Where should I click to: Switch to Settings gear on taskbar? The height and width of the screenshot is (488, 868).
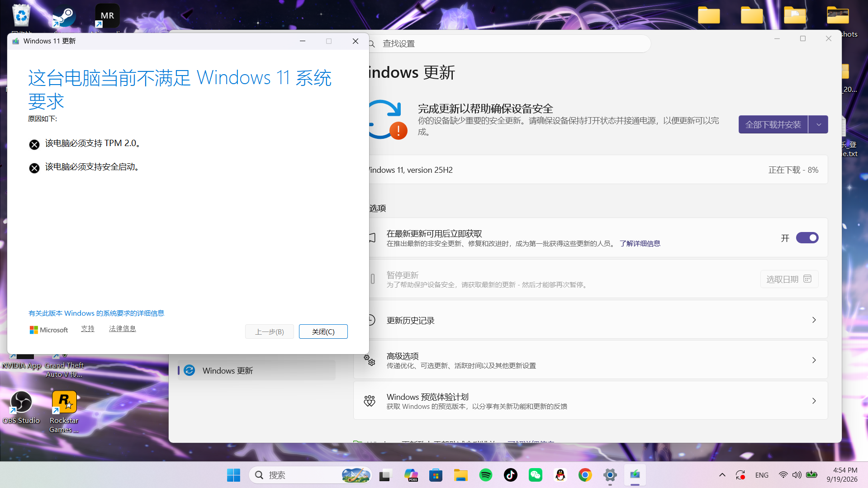[x=610, y=475]
